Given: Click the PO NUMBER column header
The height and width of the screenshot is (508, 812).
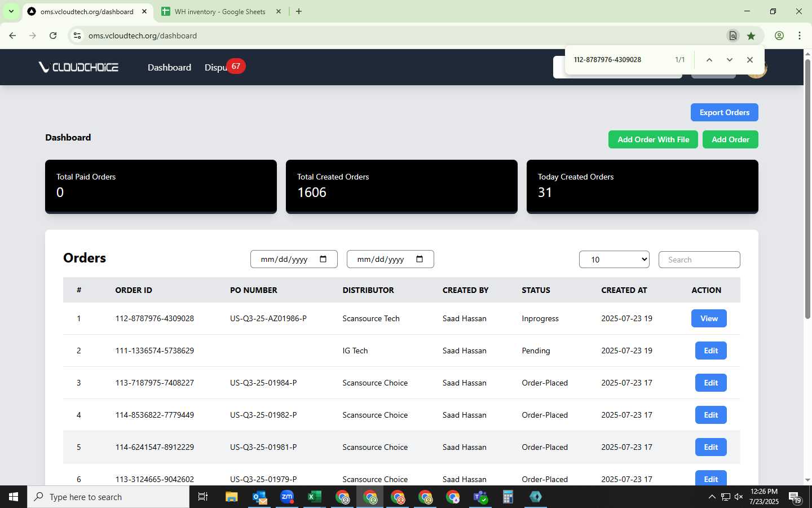Looking at the screenshot, I should [254, 290].
